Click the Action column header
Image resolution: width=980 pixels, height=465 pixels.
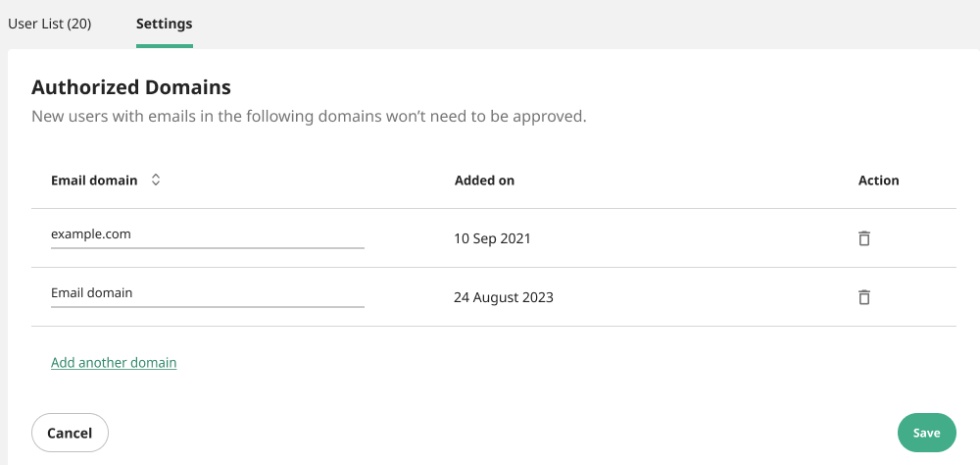click(879, 181)
